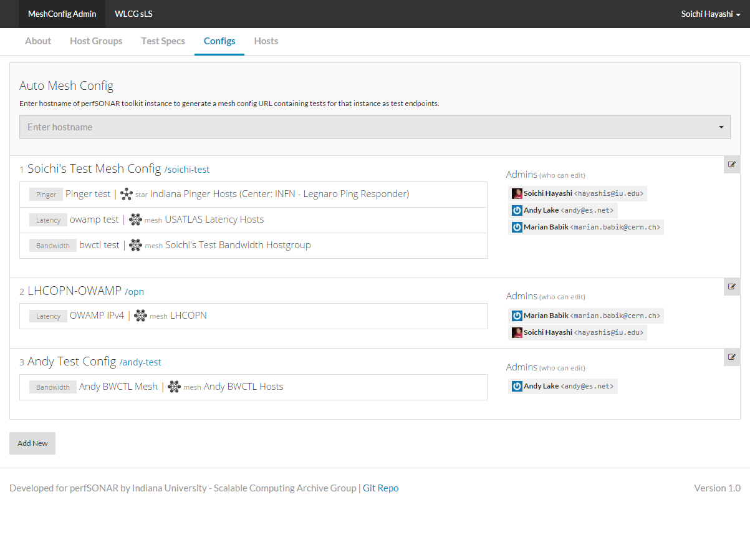Switch to the Hosts tab
Screen dimensions: 750x560
coord(266,41)
